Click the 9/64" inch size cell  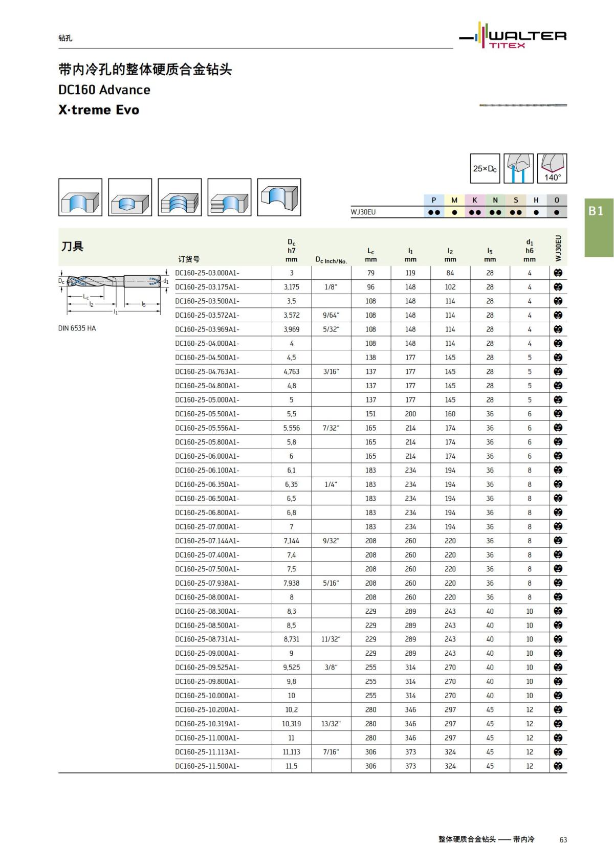click(331, 315)
